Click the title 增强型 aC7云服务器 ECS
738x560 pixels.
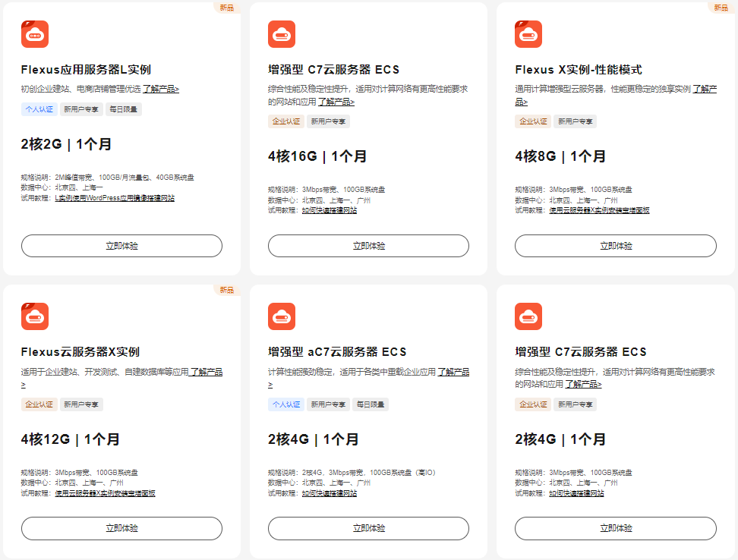coord(337,351)
